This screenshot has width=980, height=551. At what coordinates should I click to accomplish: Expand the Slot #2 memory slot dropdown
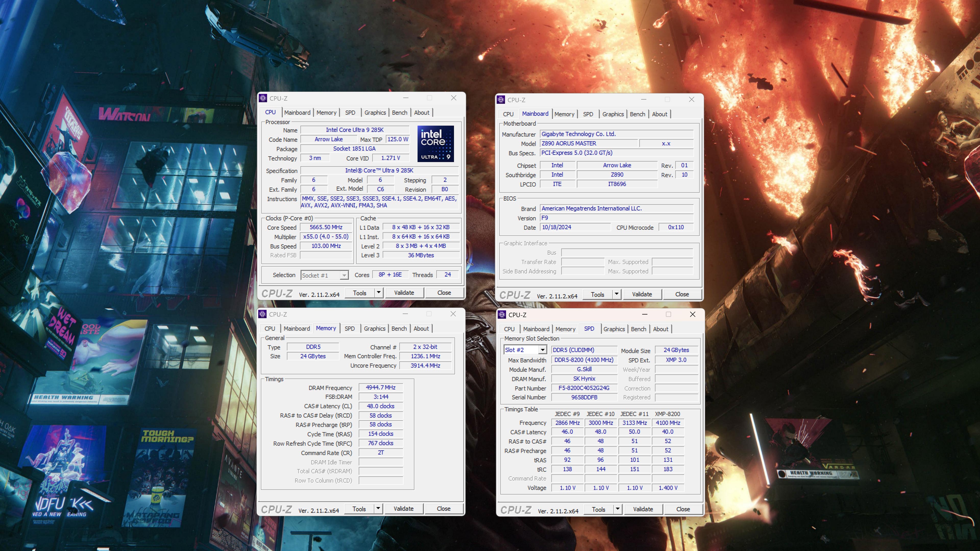543,350
